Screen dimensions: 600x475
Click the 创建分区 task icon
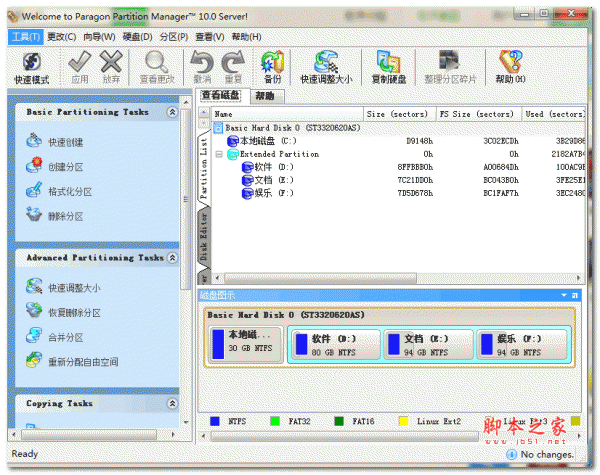(34, 165)
